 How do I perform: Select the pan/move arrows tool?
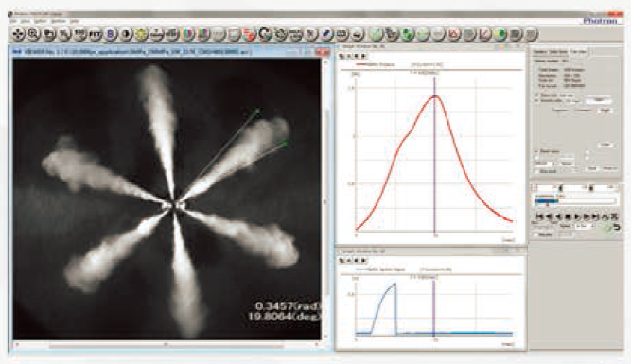[x=18, y=35]
